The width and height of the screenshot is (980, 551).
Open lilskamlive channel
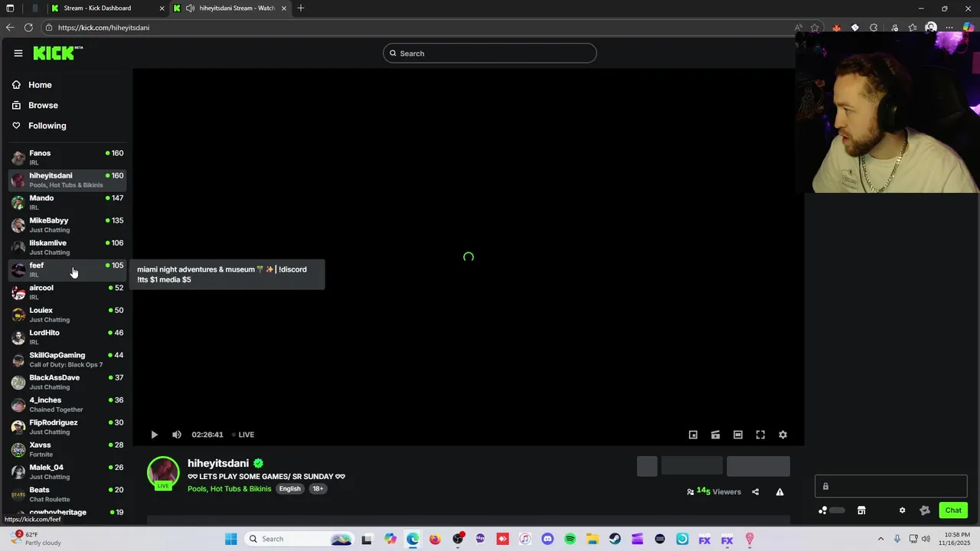tap(67, 247)
